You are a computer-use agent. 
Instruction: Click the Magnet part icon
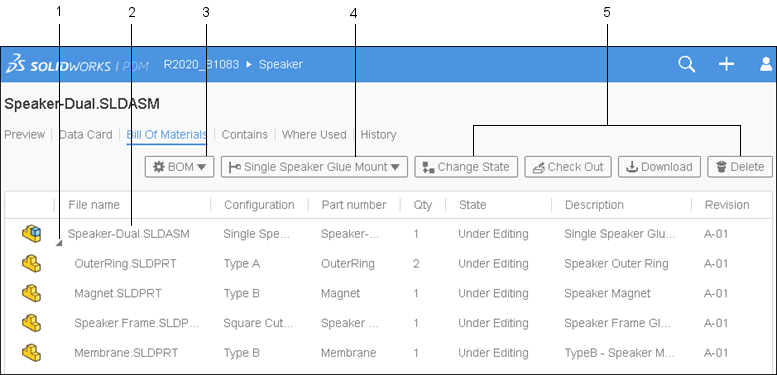31,293
